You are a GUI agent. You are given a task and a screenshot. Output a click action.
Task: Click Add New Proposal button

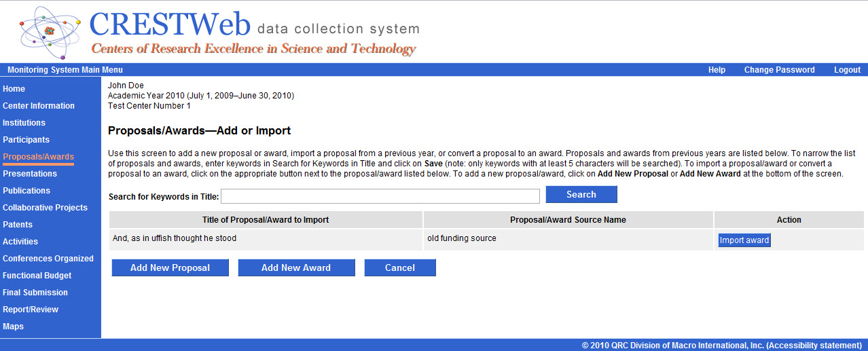tap(170, 267)
